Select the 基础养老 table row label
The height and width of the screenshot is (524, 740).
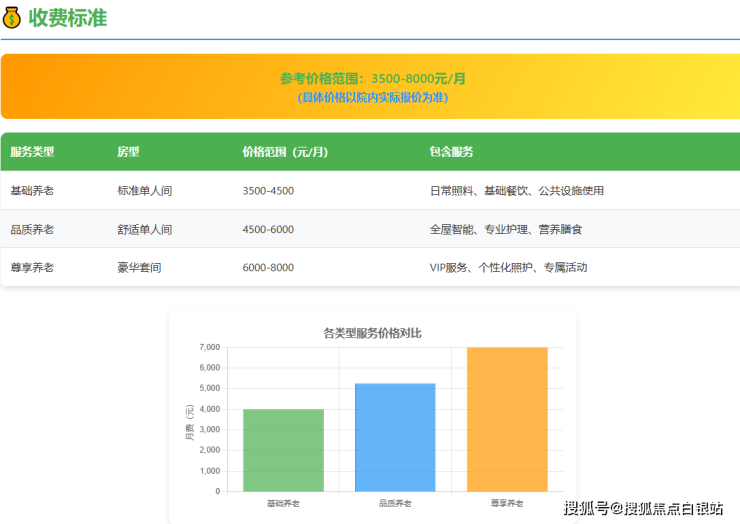[x=32, y=190]
